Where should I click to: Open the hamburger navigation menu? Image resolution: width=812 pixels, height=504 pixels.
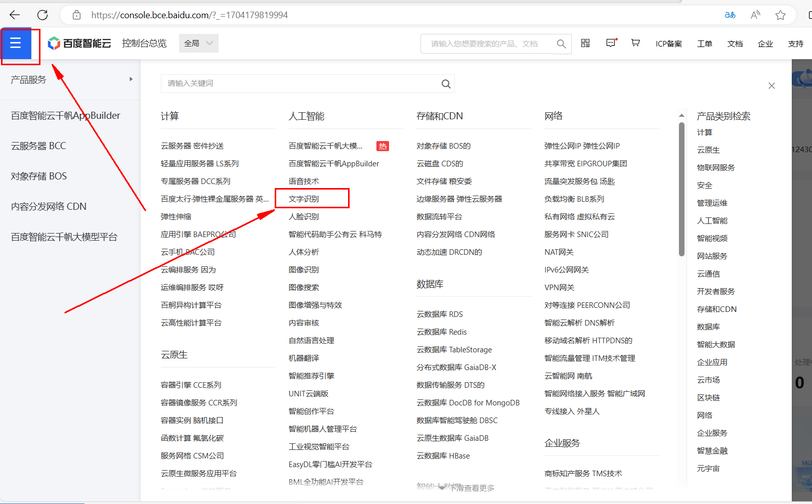pos(16,43)
